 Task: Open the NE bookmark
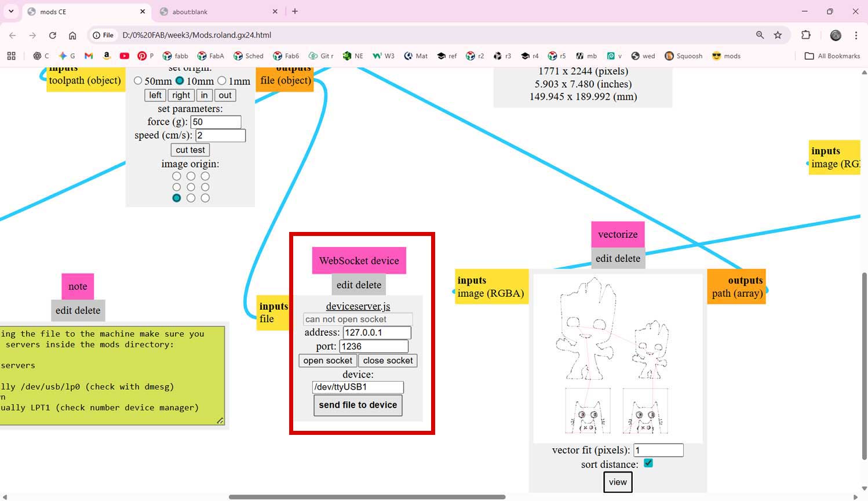pos(353,56)
